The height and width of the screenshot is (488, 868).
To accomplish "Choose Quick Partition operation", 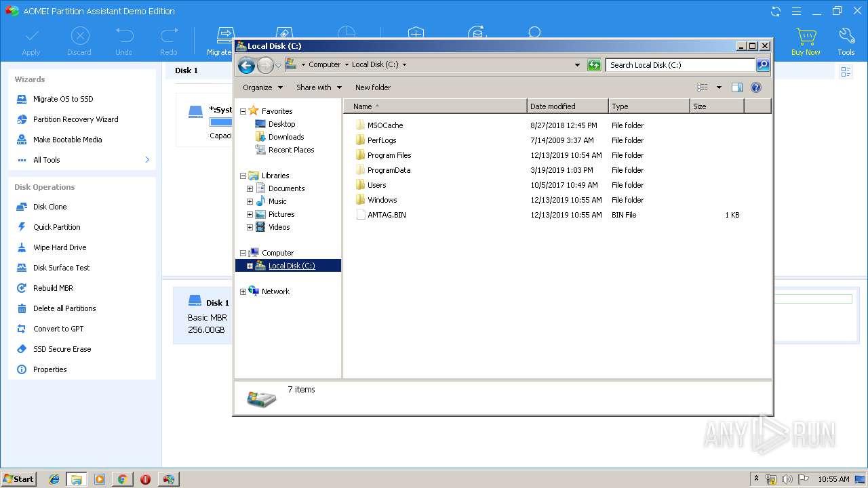I will pos(57,227).
